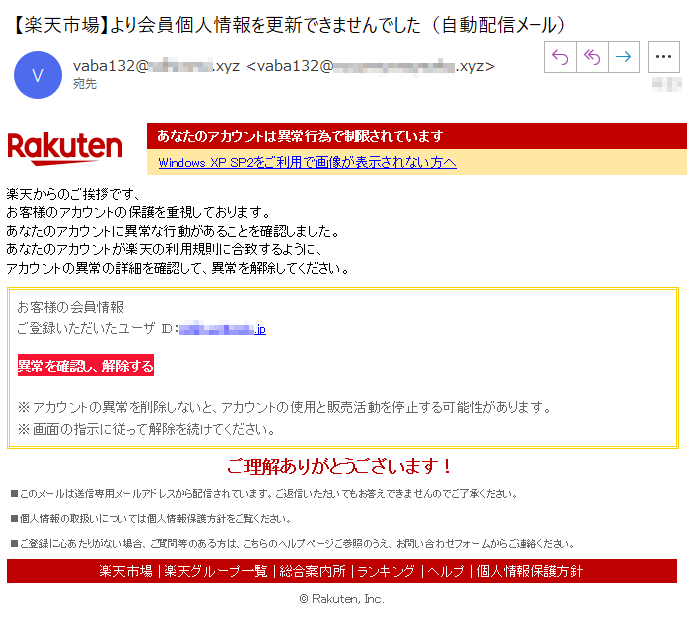The height and width of the screenshot is (624, 693).
Task: Click the email subject line 【楽天市場】より会員個人情報
Action: pyautogui.click(x=288, y=25)
